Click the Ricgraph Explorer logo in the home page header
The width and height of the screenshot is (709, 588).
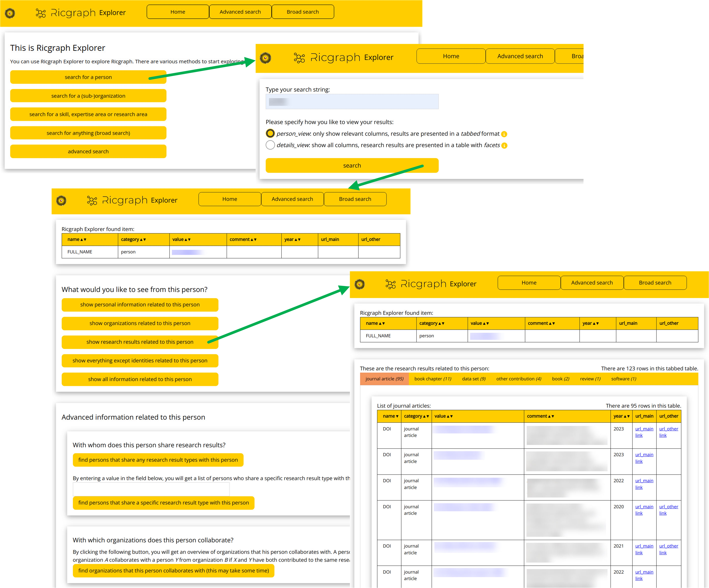coord(80,13)
